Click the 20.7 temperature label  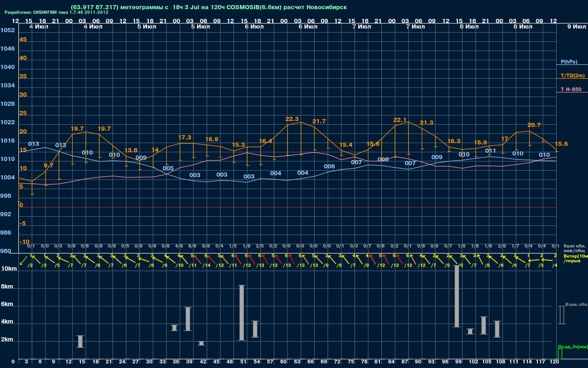click(534, 125)
